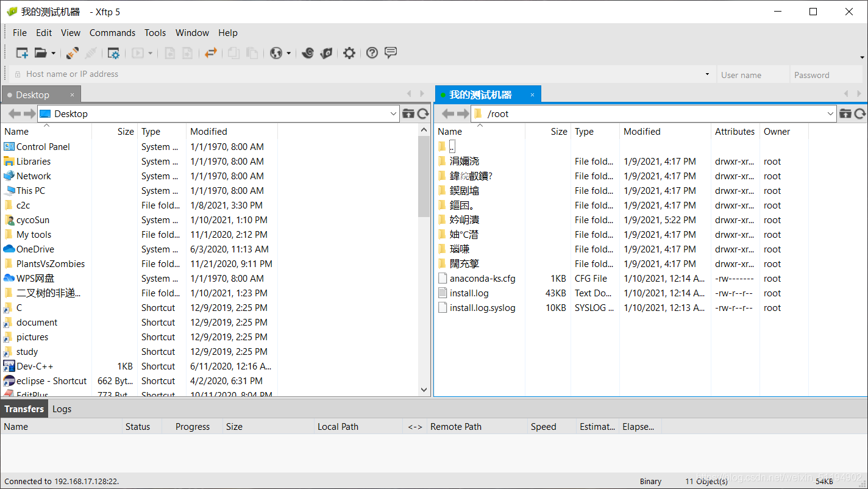Sort local files by Modified column

click(x=232, y=132)
